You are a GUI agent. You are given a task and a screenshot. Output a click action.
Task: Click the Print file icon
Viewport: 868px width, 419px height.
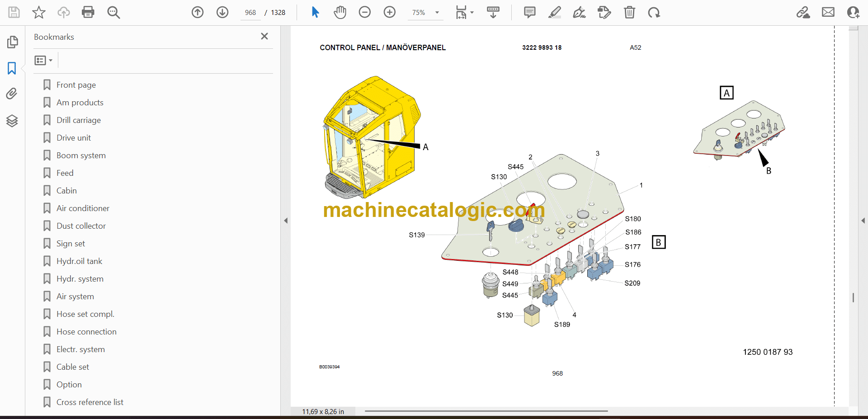[x=88, y=12]
